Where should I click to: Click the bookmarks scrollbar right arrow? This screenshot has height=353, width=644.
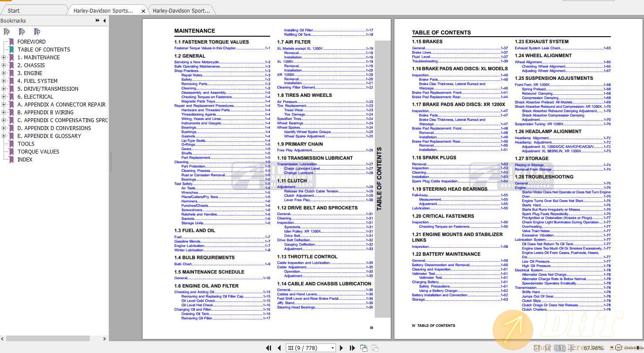pos(104,338)
